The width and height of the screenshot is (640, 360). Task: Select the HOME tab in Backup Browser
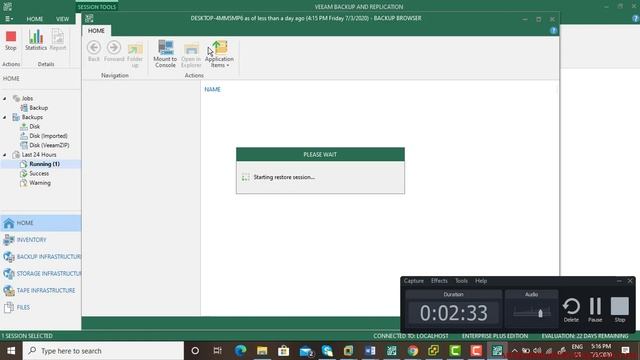coord(96,31)
